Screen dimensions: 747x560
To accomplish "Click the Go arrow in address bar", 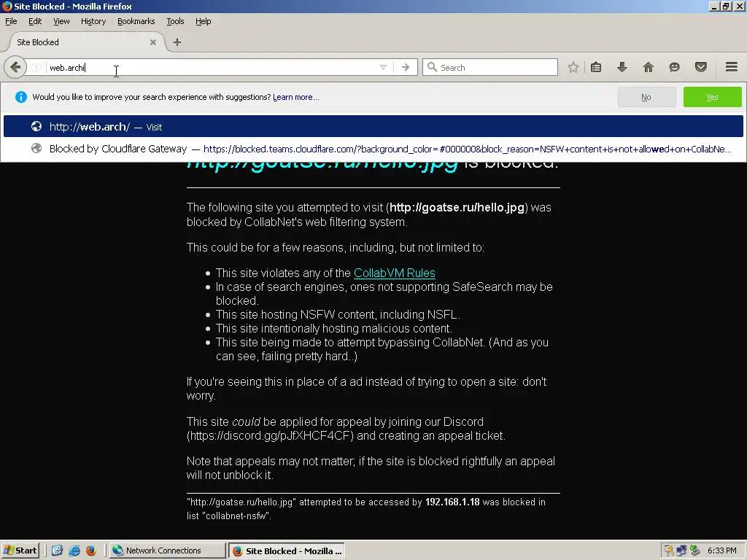I will [406, 67].
